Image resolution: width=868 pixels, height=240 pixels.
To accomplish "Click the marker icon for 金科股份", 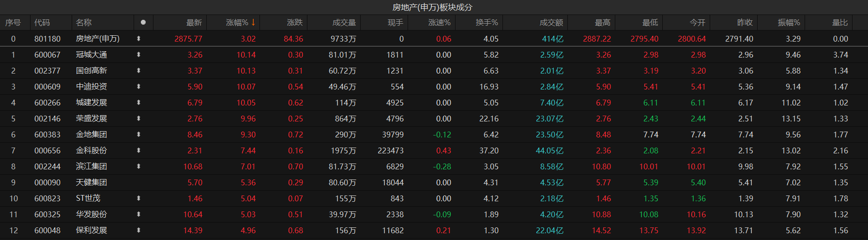I will (x=138, y=150).
